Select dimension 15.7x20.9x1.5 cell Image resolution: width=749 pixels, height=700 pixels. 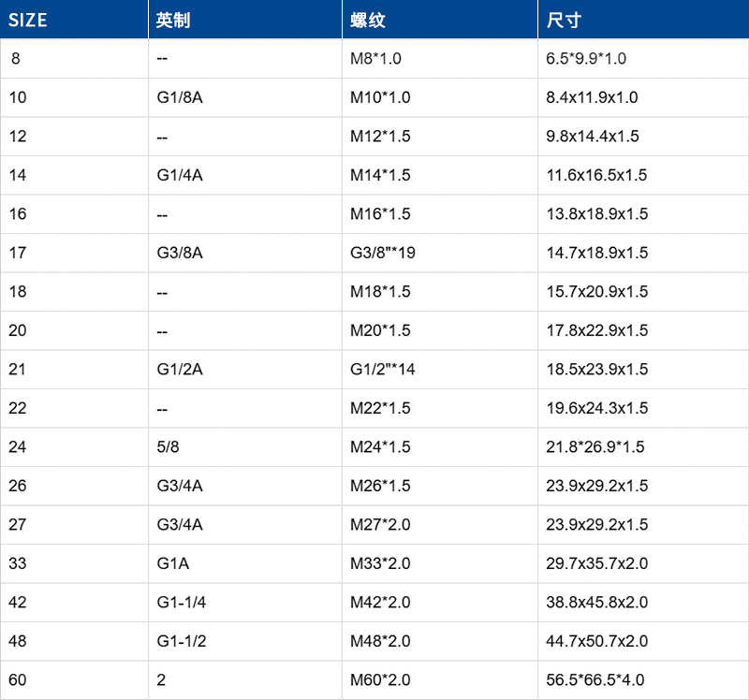tap(596, 292)
